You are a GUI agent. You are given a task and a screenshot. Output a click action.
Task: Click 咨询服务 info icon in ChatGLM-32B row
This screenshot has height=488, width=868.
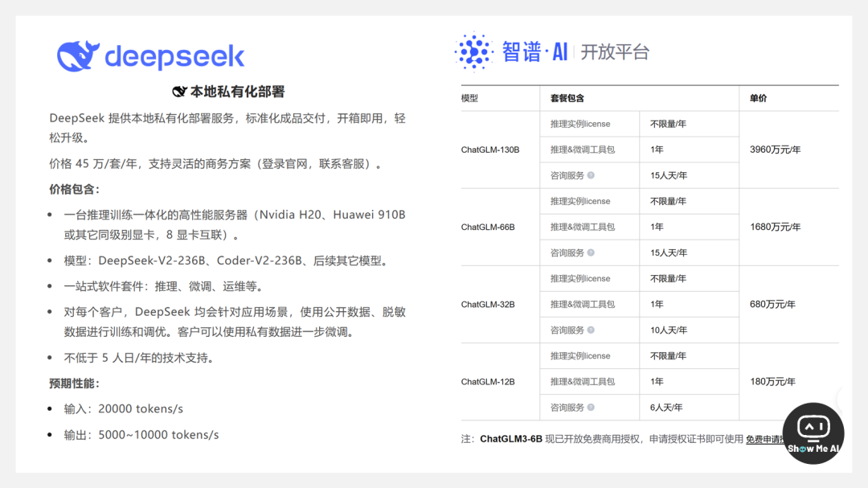591,330
